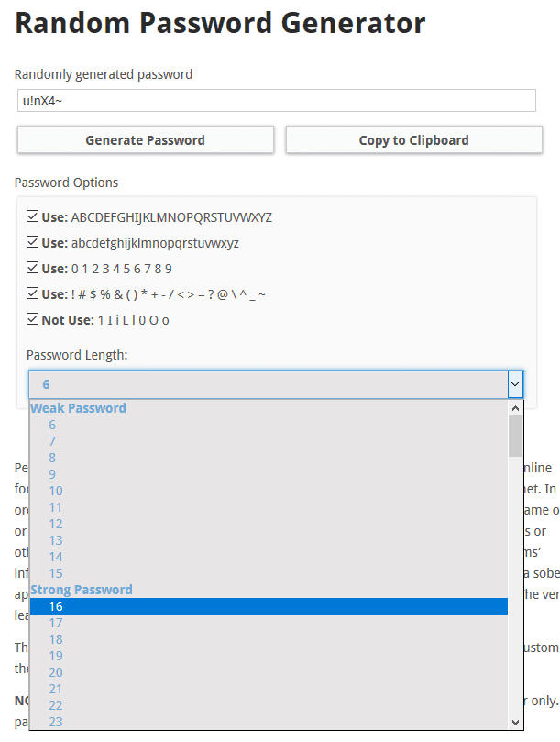Screen dimensions: 560x742
Task: Toggle the Not Use similar characters checkbox
Action: point(33,320)
